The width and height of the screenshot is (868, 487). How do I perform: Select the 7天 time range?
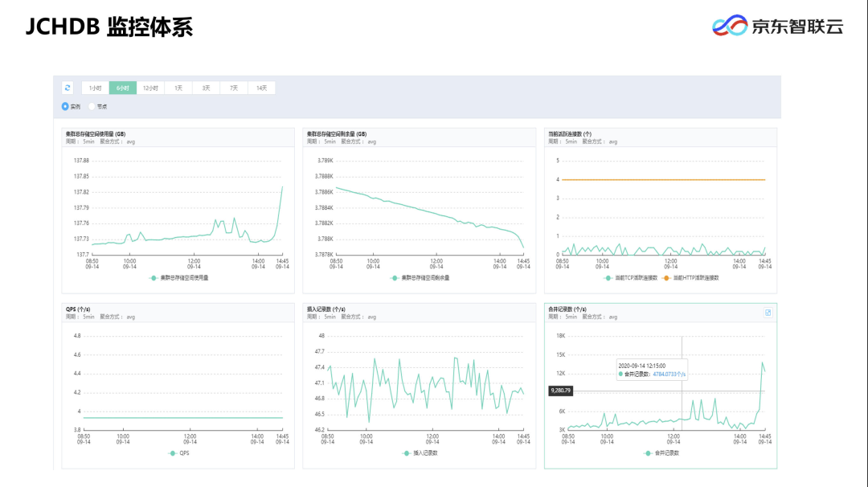tap(233, 88)
